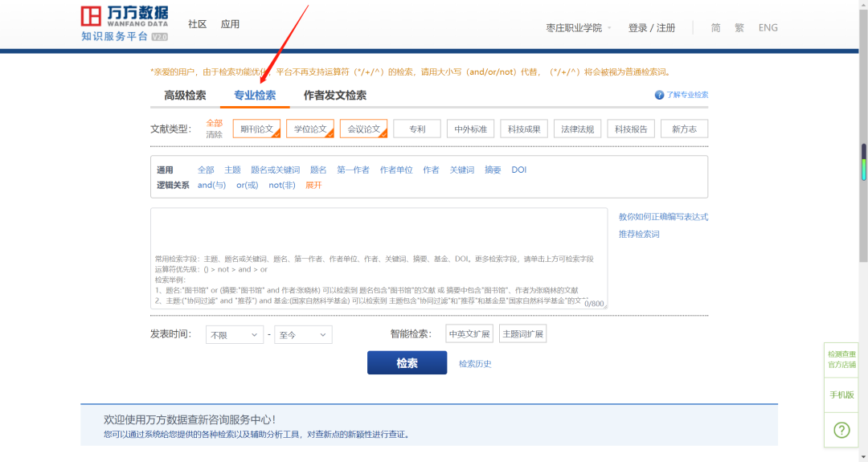Open the 应用 menu

point(230,24)
